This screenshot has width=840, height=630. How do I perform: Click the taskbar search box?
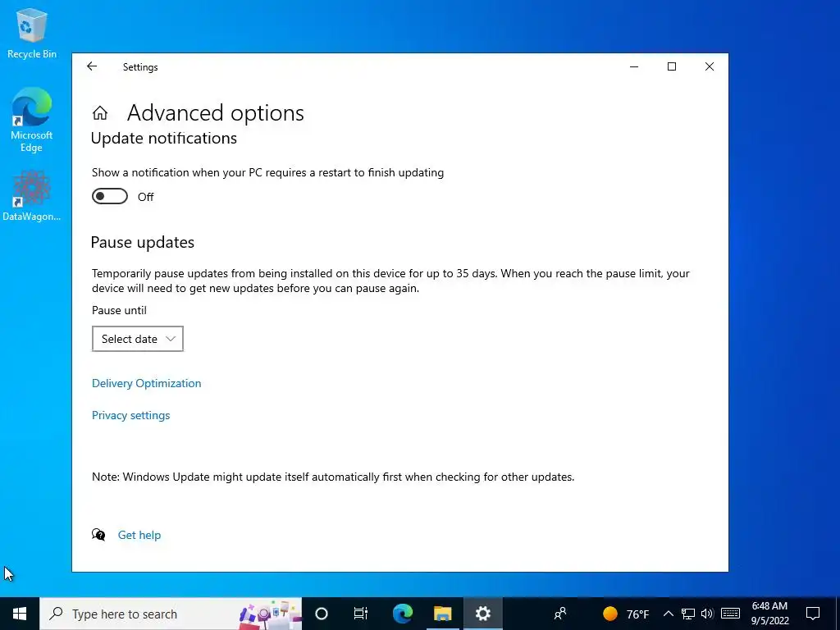pos(171,614)
